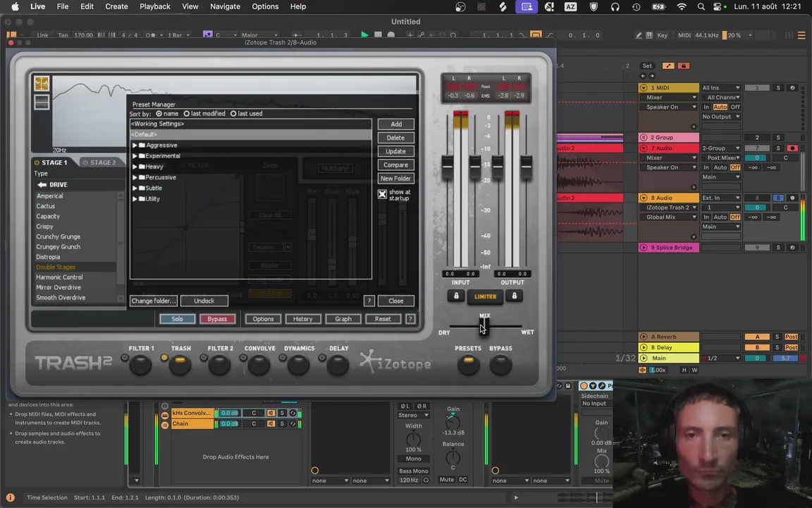
Task: Open the Navigate menu
Action: [x=225, y=6]
